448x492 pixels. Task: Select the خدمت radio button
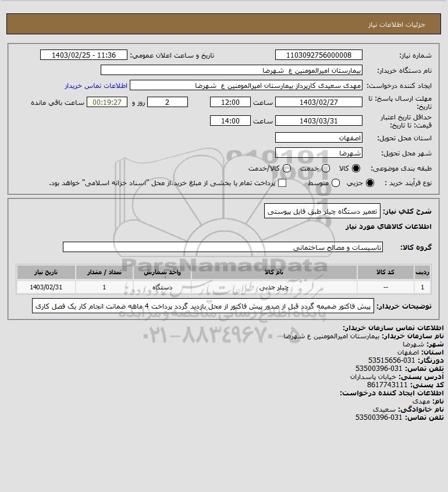326,168
